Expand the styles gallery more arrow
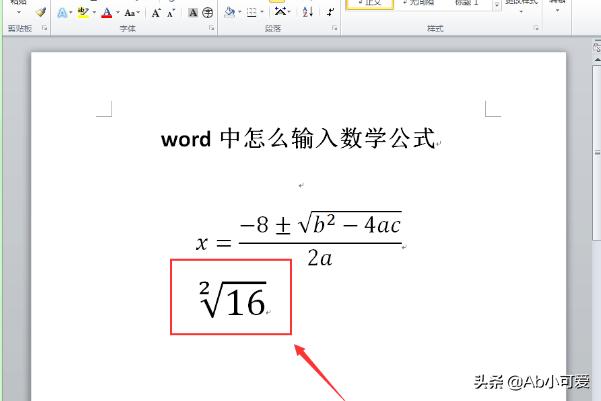 (x=497, y=5)
